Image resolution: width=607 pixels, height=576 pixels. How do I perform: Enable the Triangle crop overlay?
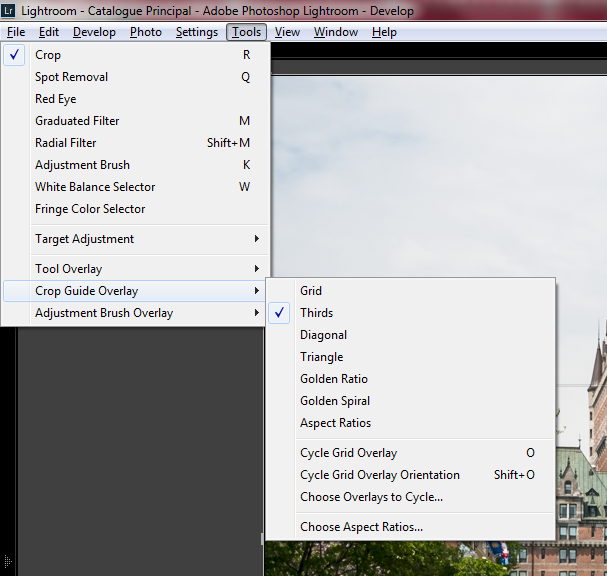pyautogui.click(x=411, y=357)
